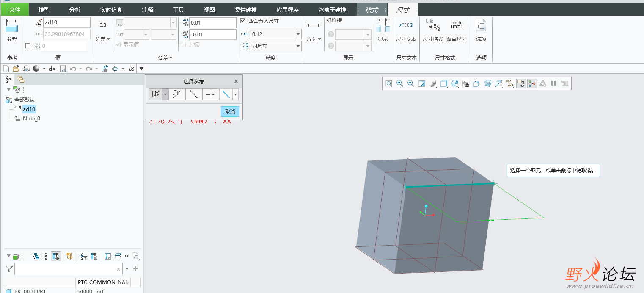The width and height of the screenshot is (644, 293).
Task: Select the midpoint reference icon
Action: tap(193, 94)
